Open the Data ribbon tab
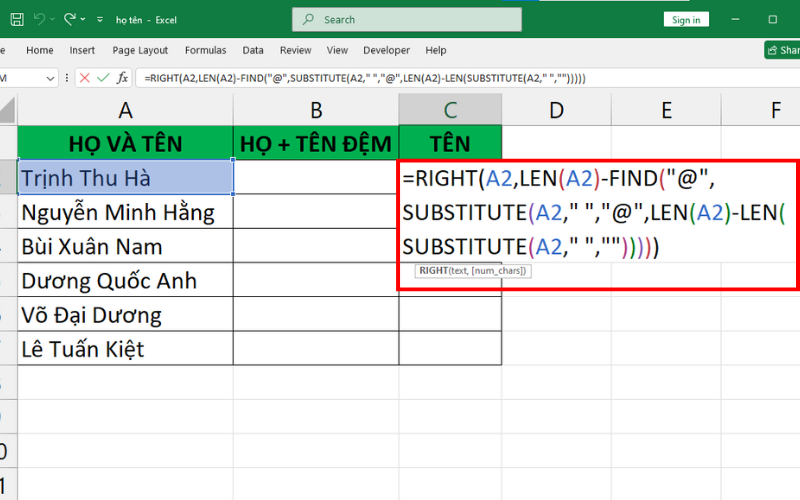Image resolution: width=800 pixels, height=500 pixels. coord(253,50)
